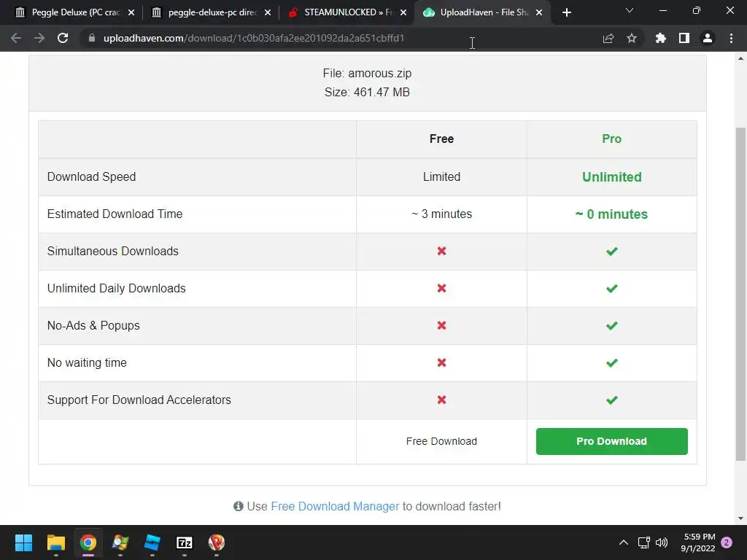Toggle the browser side panel icon
The height and width of the screenshot is (560, 747).
pyautogui.click(x=684, y=38)
